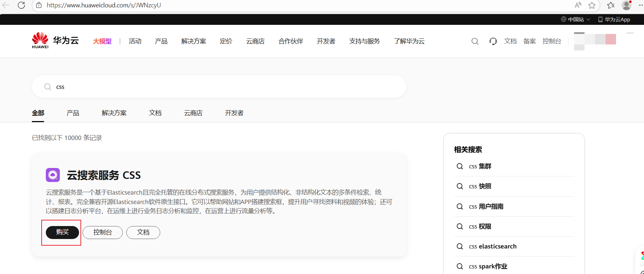Search related term css elasticsearch
This screenshot has height=274, width=644.
pos(493,246)
